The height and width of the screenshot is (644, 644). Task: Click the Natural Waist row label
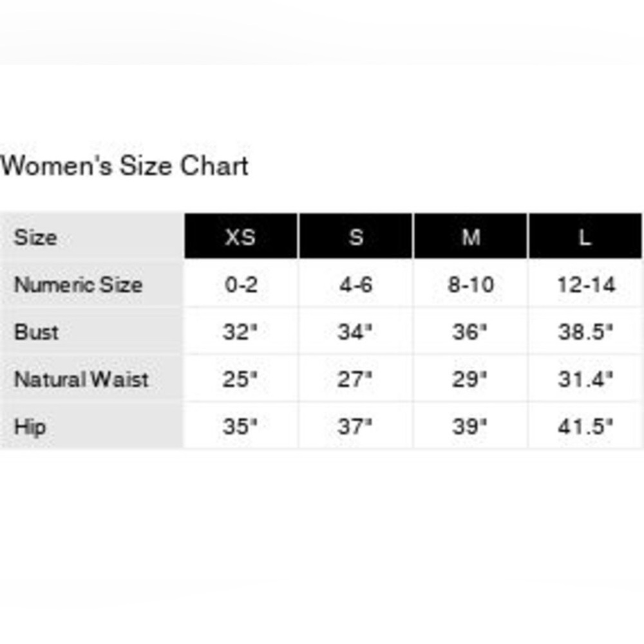tap(81, 379)
